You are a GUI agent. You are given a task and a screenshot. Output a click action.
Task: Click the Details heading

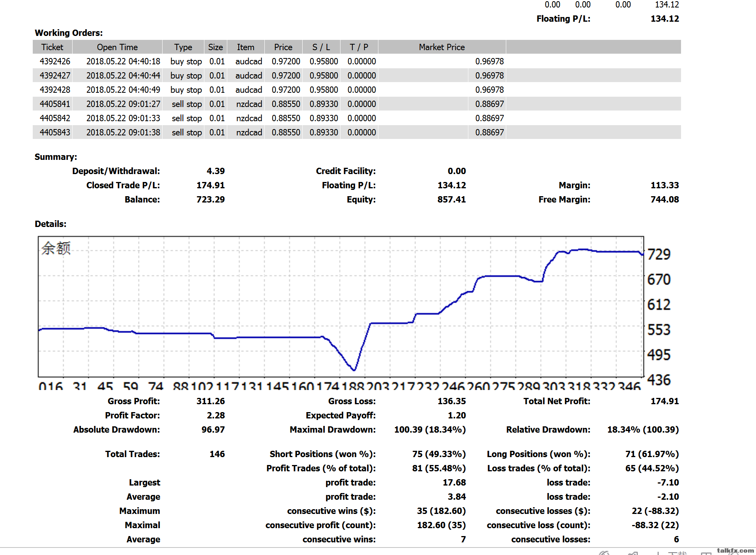(x=51, y=224)
